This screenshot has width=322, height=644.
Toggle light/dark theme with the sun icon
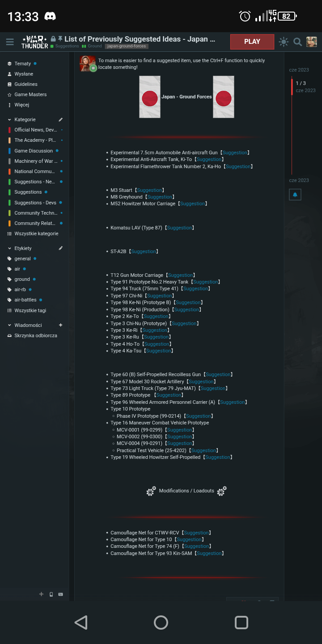[284, 42]
